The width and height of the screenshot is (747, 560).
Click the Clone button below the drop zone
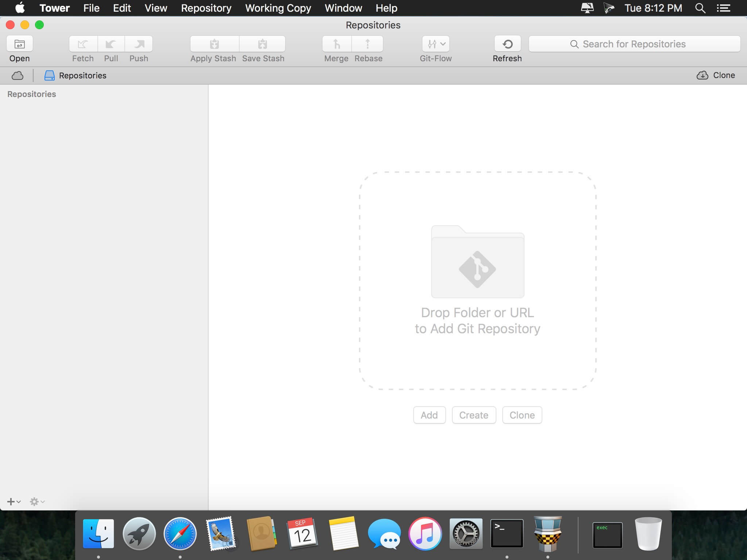[x=522, y=415]
